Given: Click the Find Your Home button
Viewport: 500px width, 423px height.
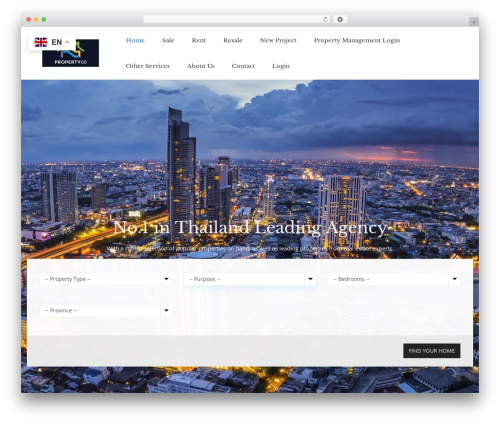Looking at the screenshot, I should tap(432, 351).
